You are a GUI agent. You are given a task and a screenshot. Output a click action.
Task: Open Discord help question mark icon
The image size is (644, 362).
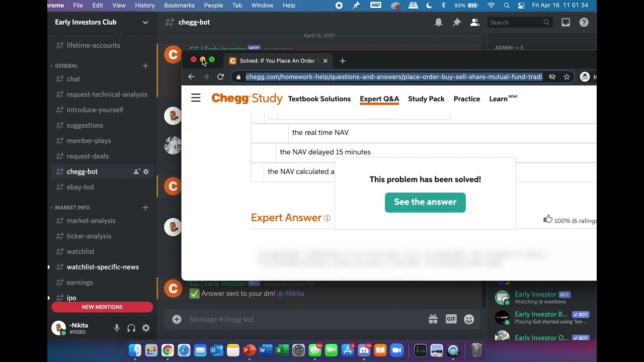click(584, 22)
